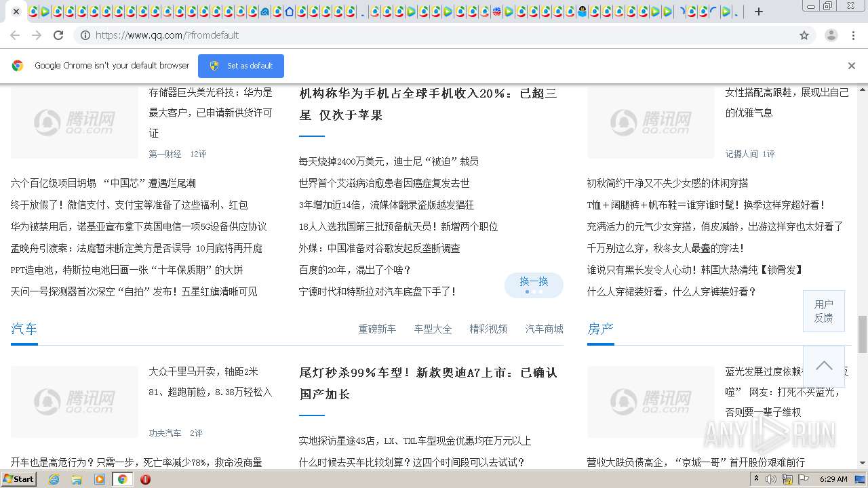The height and width of the screenshot is (488, 868).
Task: Open the Chrome profile avatar
Action: coord(831,35)
